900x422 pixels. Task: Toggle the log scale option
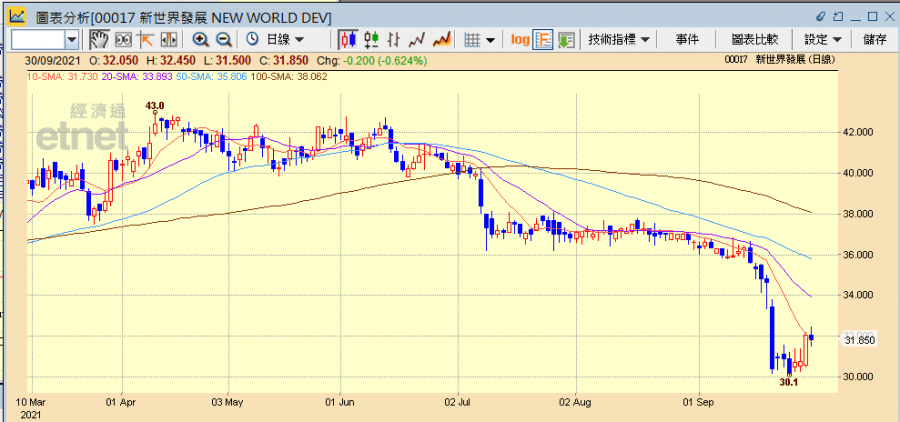(520, 39)
